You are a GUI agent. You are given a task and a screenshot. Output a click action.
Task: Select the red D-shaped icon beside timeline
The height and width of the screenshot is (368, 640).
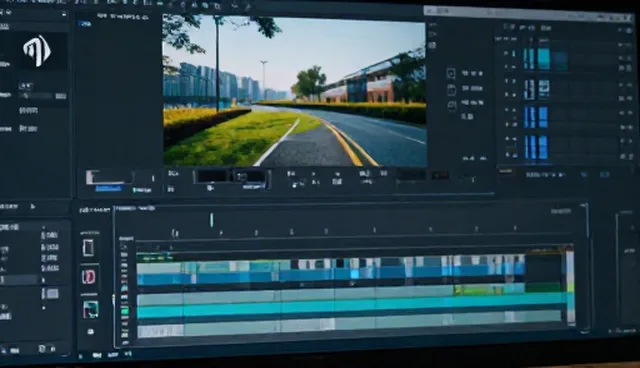[x=89, y=277]
